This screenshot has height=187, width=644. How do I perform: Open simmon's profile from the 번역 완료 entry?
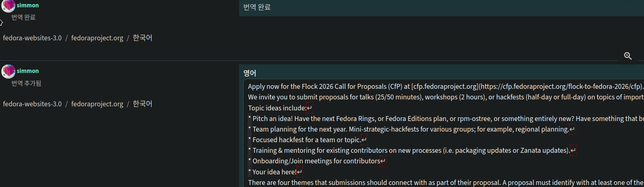(28, 5)
